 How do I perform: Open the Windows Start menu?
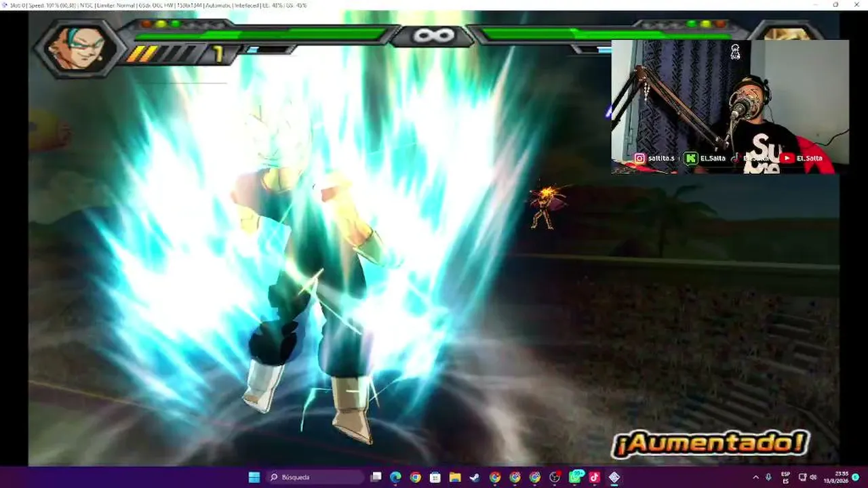254,477
